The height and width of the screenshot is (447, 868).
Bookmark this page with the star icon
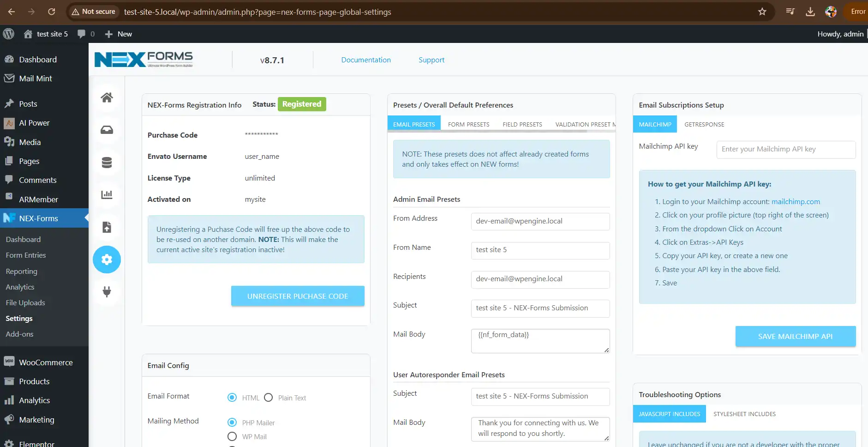coord(762,12)
